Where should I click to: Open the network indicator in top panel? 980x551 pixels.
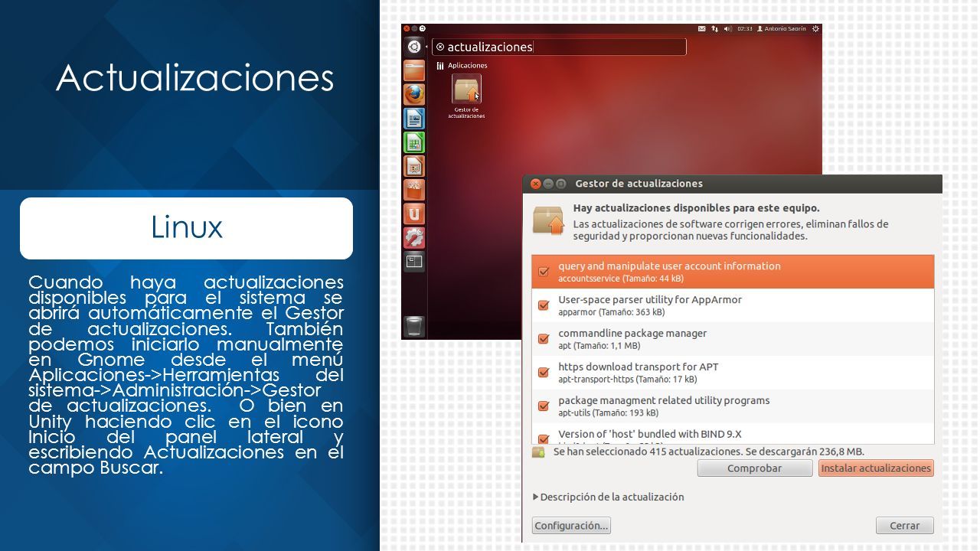tap(715, 29)
